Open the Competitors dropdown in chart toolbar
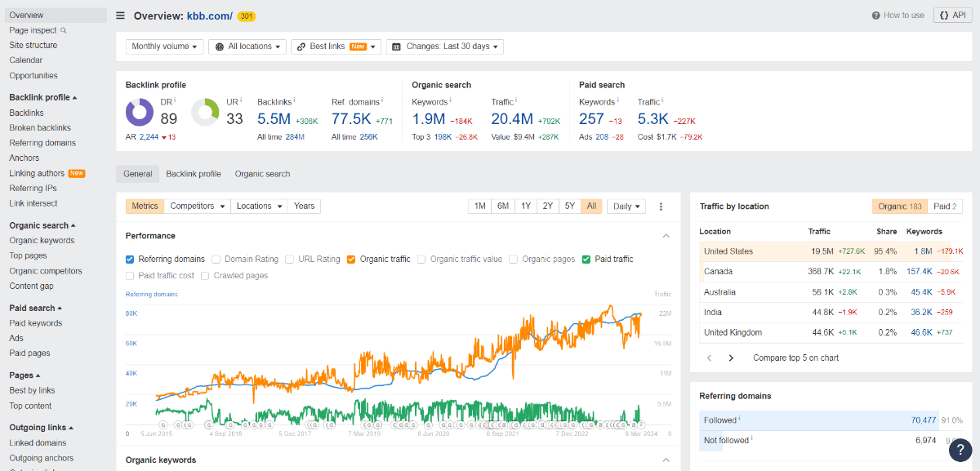 (x=197, y=207)
